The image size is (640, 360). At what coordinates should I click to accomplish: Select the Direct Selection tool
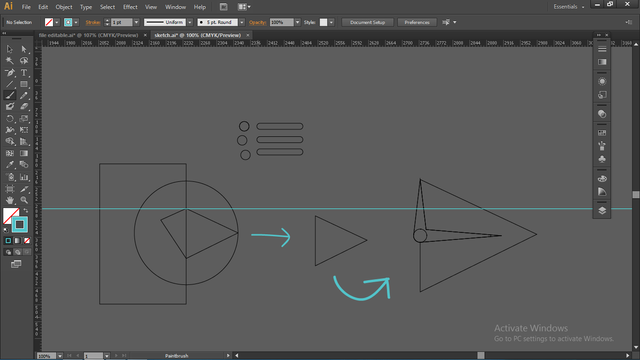click(x=24, y=49)
